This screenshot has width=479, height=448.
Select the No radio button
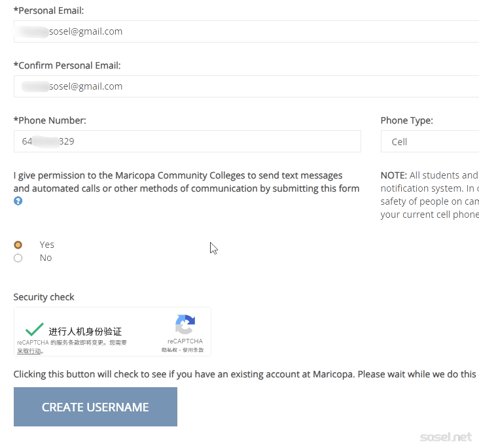(18, 258)
